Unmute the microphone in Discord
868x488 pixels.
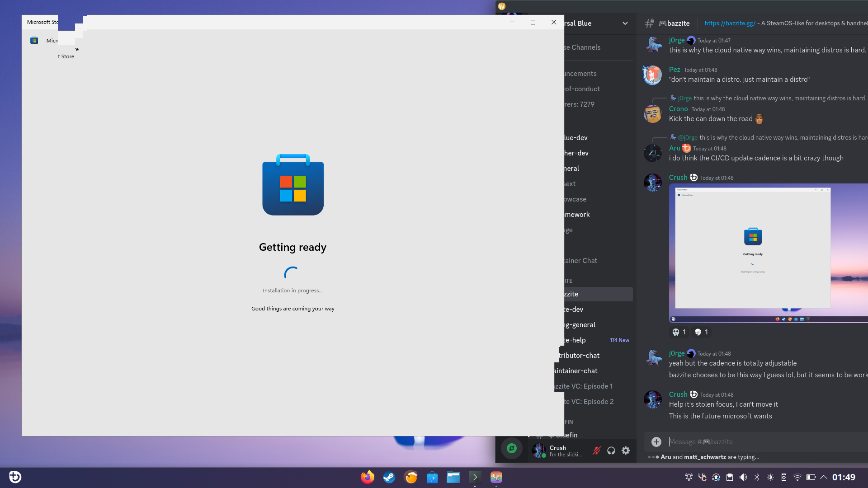click(597, 450)
